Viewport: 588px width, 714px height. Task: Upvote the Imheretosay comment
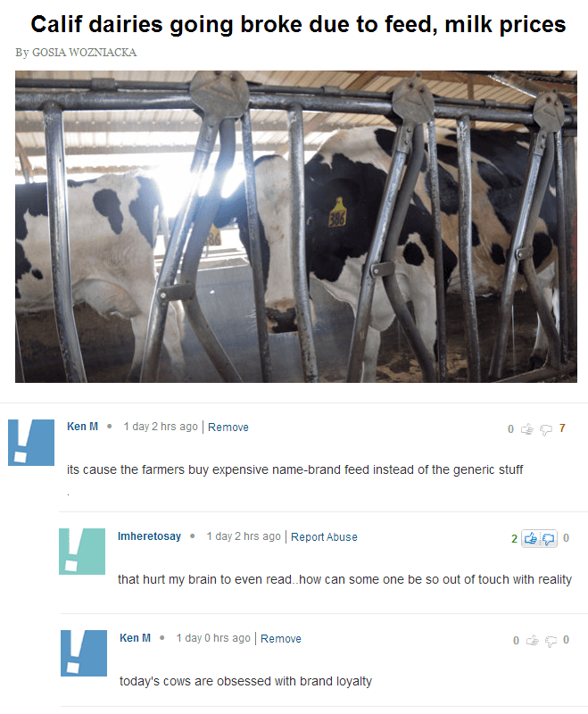pos(531,539)
